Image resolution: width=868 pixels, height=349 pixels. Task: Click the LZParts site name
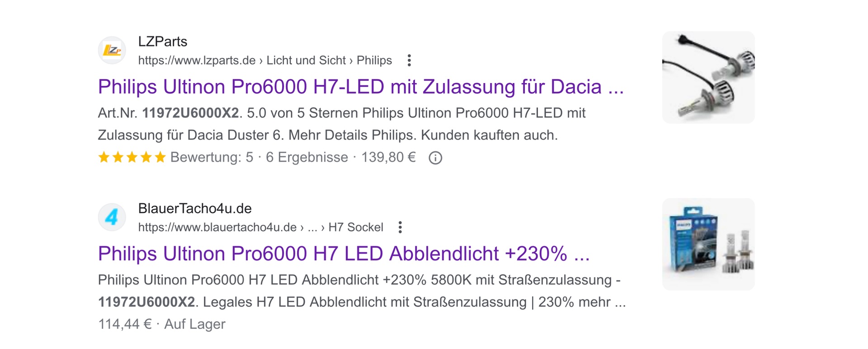163,42
